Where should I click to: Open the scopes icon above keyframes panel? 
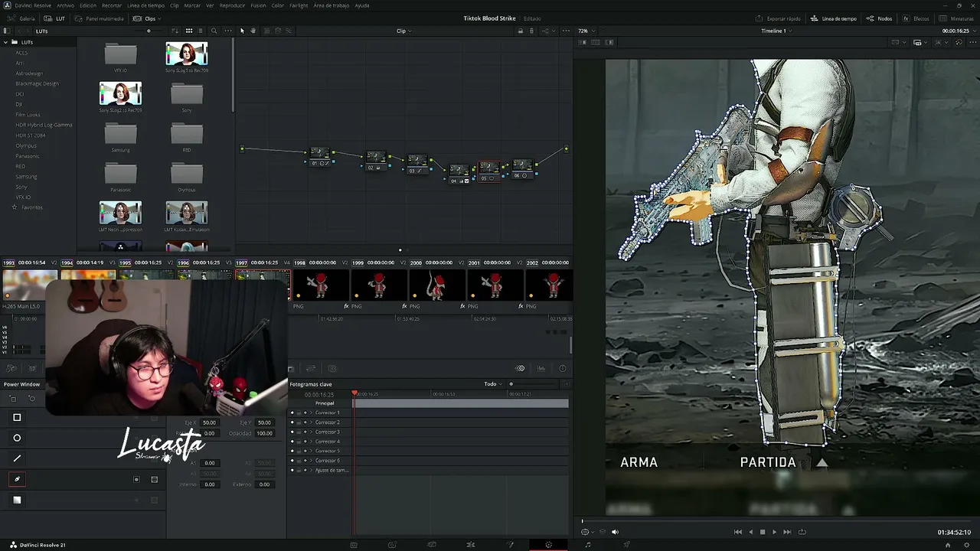pos(541,368)
